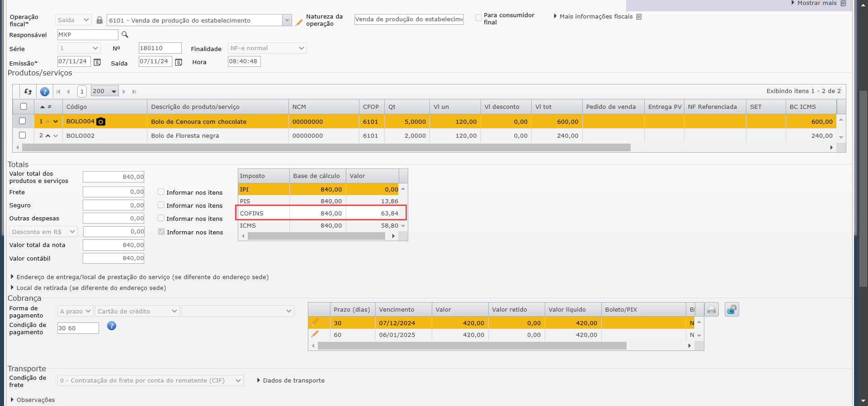Open the Emissão calendar picker

[x=97, y=62]
